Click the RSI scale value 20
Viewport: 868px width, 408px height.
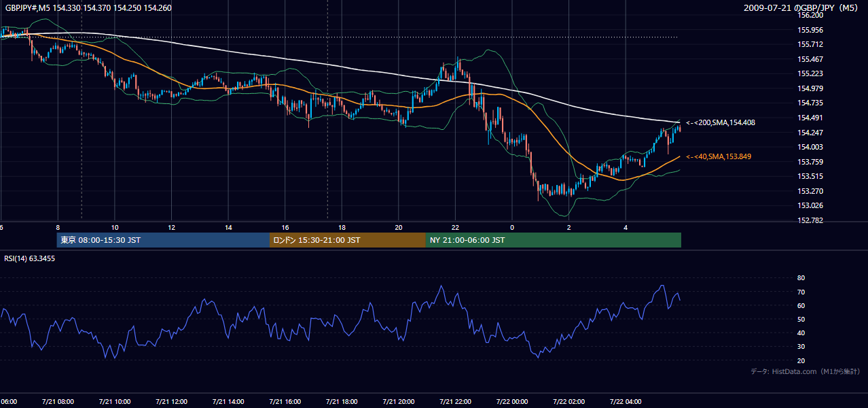(x=801, y=360)
